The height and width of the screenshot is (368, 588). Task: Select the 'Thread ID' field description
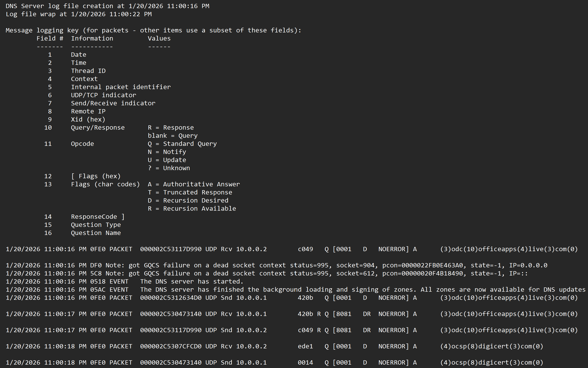[x=88, y=71]
